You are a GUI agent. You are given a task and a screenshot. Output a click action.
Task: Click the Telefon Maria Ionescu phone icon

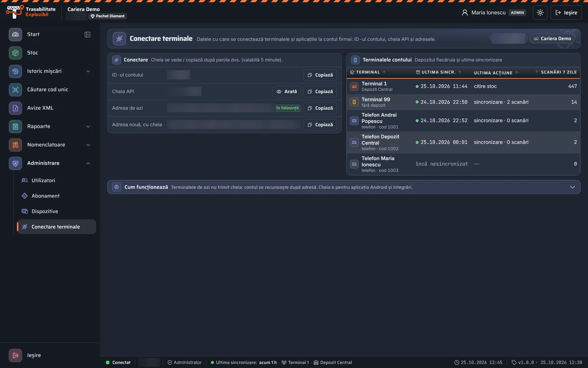(354, 164)
